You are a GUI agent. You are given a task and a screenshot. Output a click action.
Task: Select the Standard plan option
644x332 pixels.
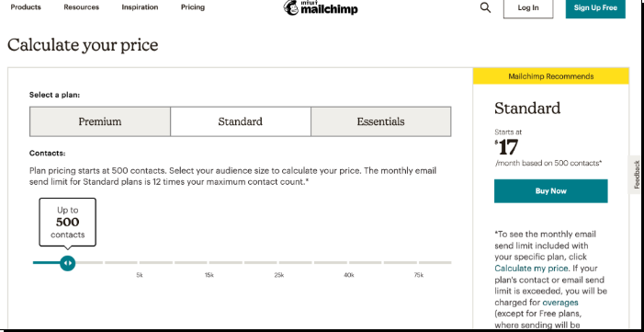241,121
